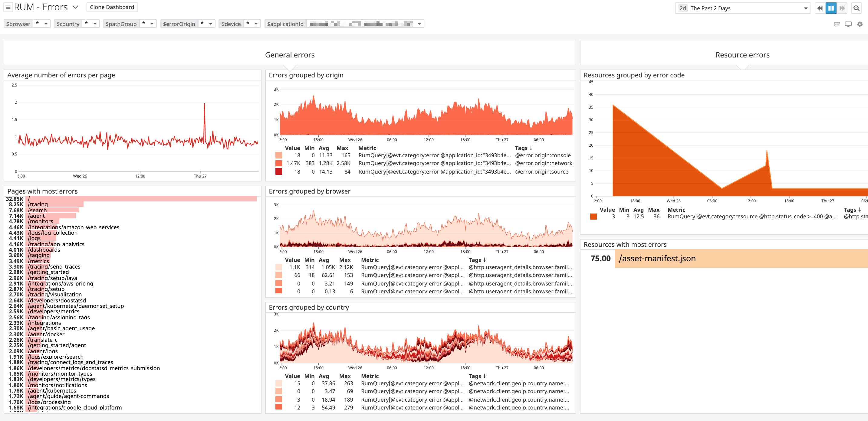Viewport: 868px width, 421px height.
Task: Step the time range backward
Action: click(820, 8)
